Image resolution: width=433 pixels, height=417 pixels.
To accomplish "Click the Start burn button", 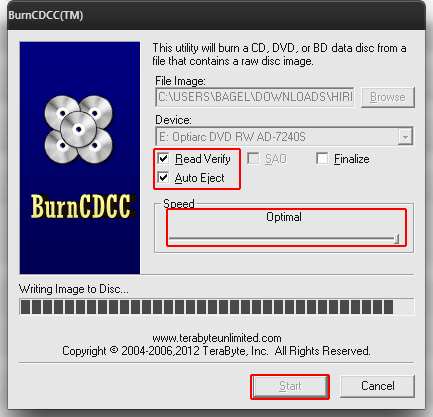I will pyautogui.click(x=290, y=386).
